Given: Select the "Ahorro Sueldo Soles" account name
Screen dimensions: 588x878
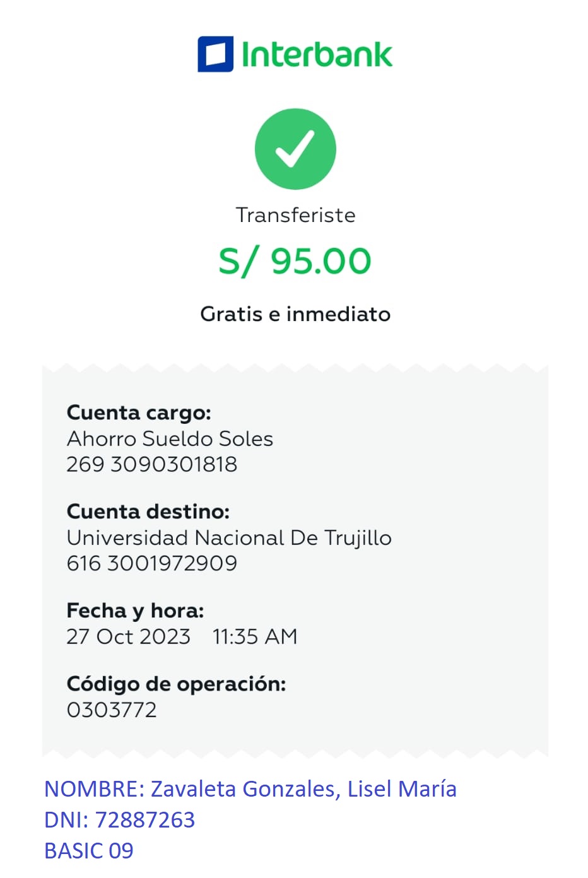Looking at the screenshot, I should click(170, 439).
